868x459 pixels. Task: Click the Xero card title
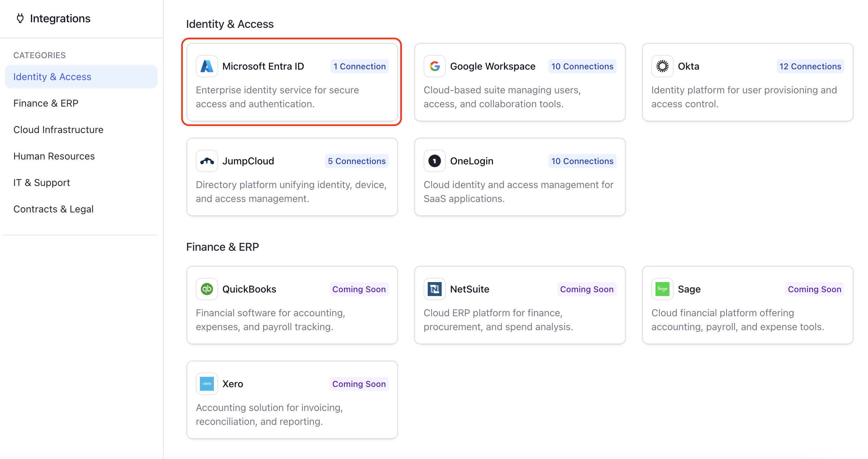click(233, 384)
